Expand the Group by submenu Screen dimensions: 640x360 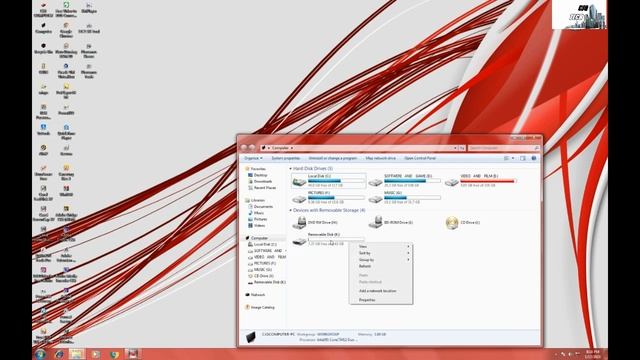tap(381, 260)
